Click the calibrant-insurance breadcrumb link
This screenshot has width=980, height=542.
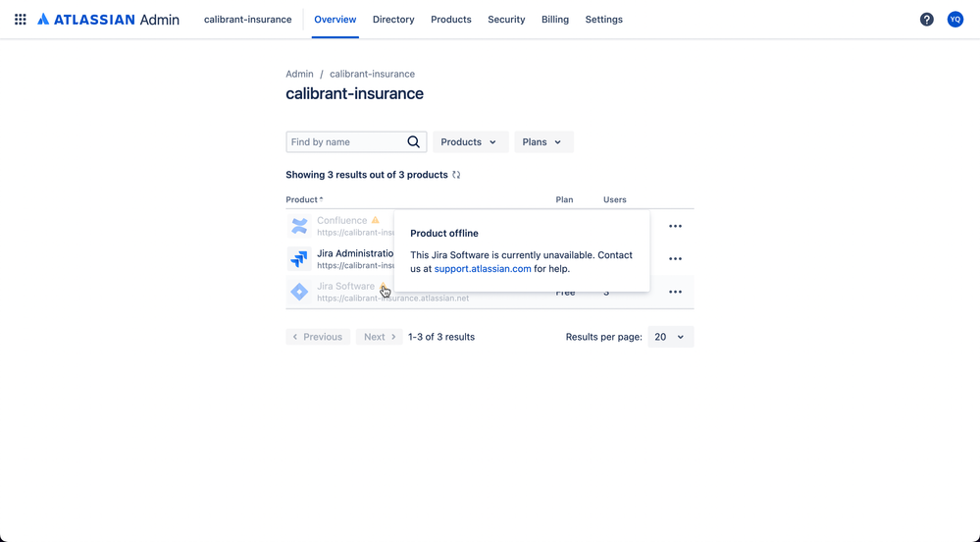pos(372,74)
